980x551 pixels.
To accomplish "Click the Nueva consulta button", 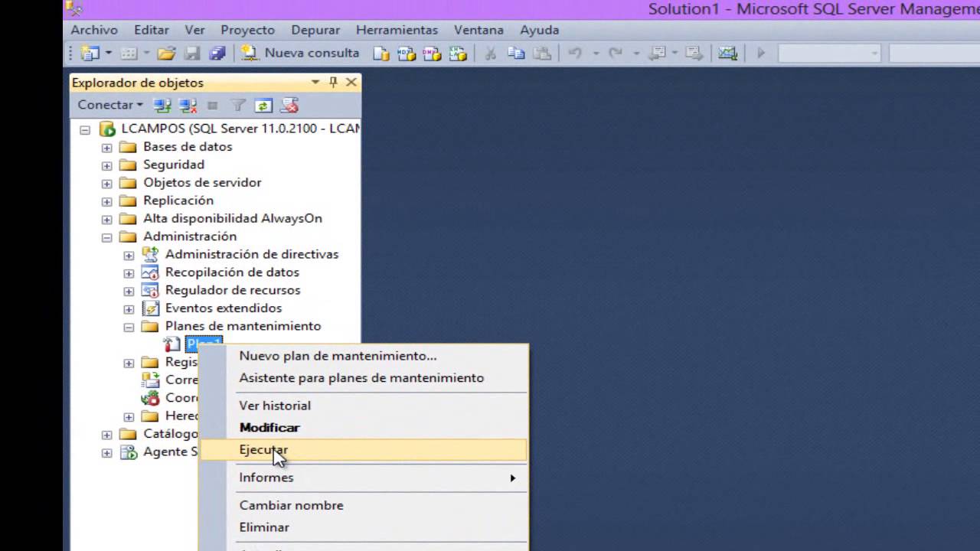I will 300,53.
